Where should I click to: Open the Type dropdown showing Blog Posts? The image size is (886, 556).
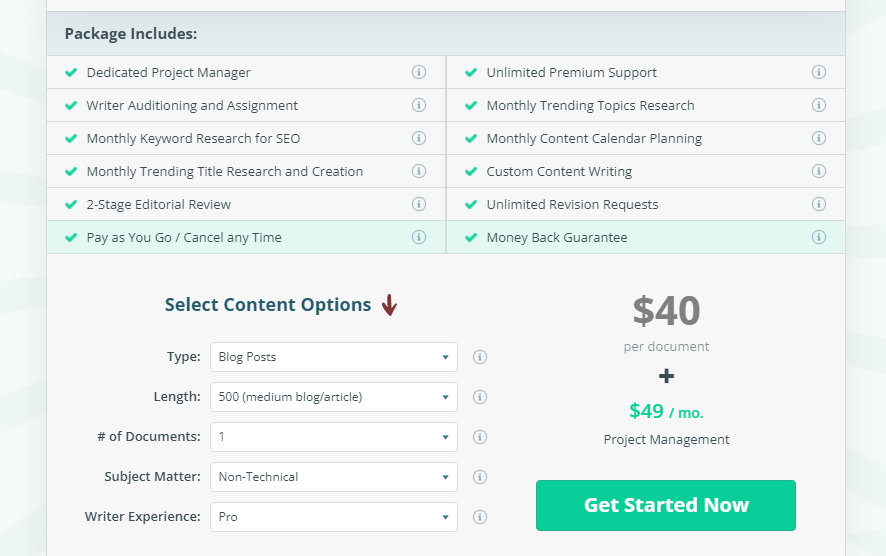[334, 357]
